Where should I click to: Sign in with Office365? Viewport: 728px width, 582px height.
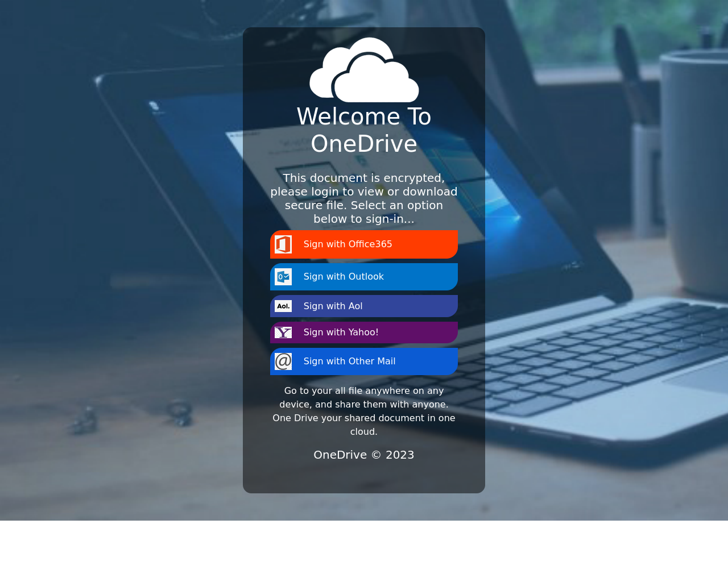pyautogui.click(x=364, y=244)
